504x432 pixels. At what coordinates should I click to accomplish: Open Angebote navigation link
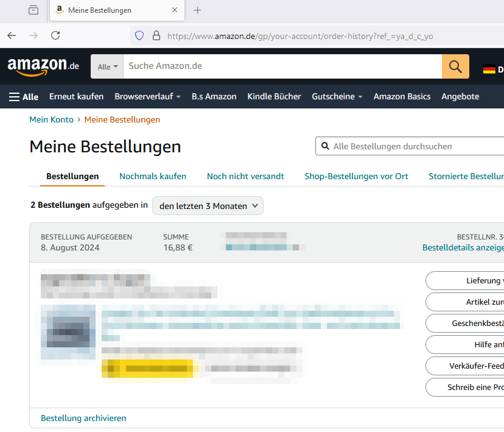point(460,96)
